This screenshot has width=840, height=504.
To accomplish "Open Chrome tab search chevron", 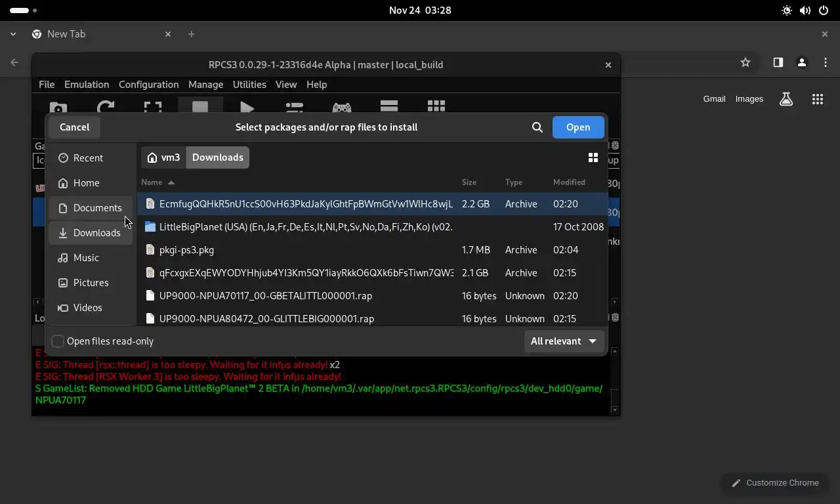I will (13, 34).
